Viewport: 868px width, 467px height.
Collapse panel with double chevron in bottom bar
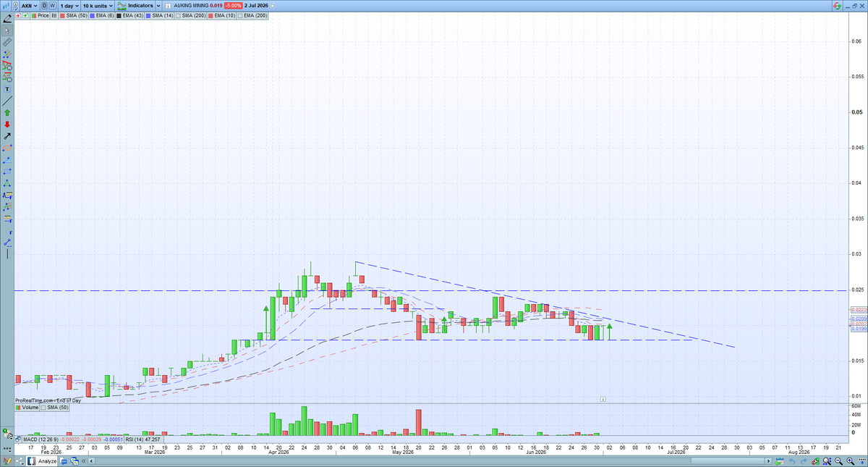[x=83, y=461]
